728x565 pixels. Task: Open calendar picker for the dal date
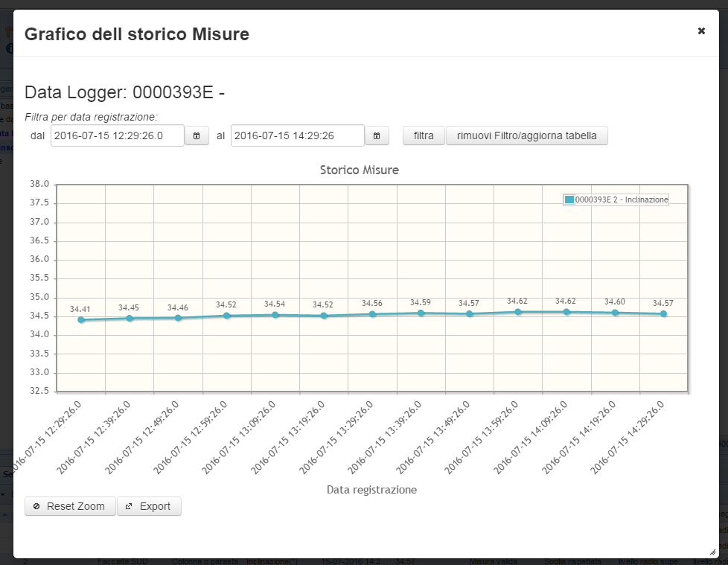197,136
